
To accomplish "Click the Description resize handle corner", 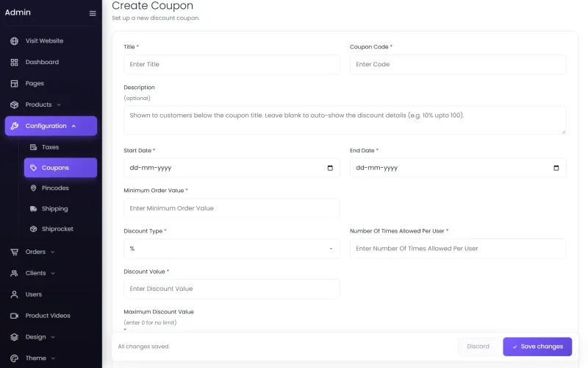I will (563, 132).
